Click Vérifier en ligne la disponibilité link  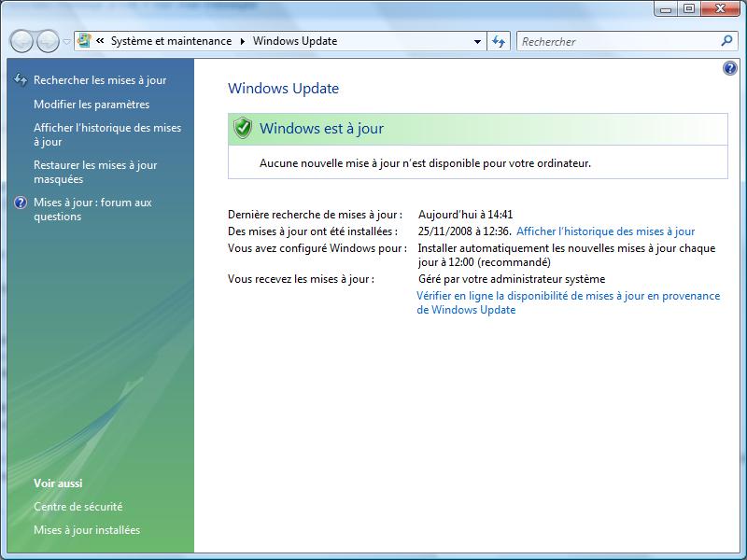click(569, 302)
